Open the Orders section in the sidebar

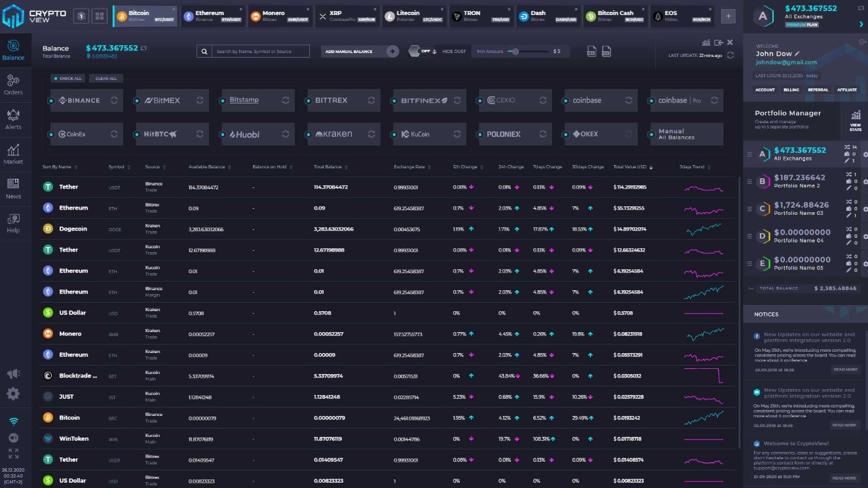click(13, 84)
